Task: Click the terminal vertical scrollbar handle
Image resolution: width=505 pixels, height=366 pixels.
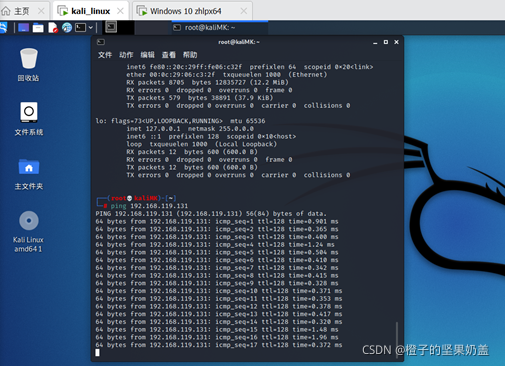Action: (x=397, y=339)
